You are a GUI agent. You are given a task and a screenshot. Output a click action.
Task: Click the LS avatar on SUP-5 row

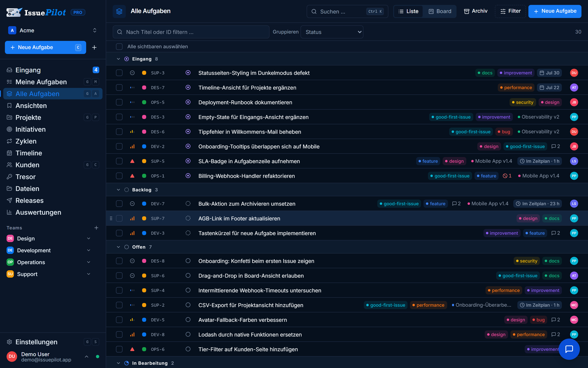pyautogui.click(x=574, y=161)
